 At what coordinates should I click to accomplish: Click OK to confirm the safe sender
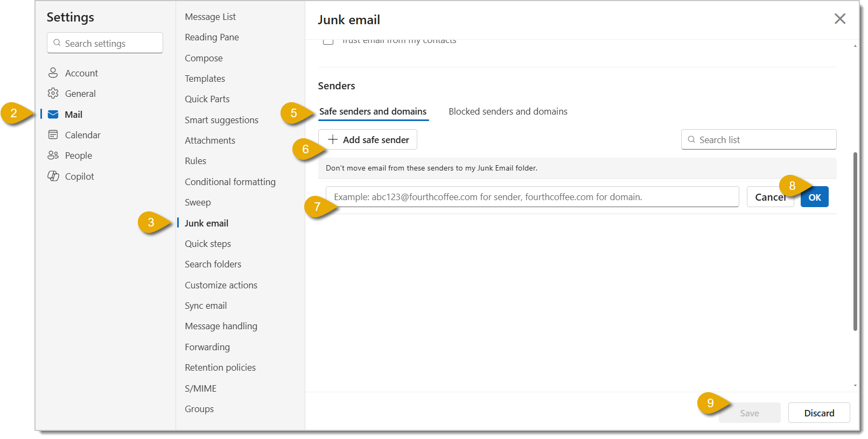click(x=815, y=197)
